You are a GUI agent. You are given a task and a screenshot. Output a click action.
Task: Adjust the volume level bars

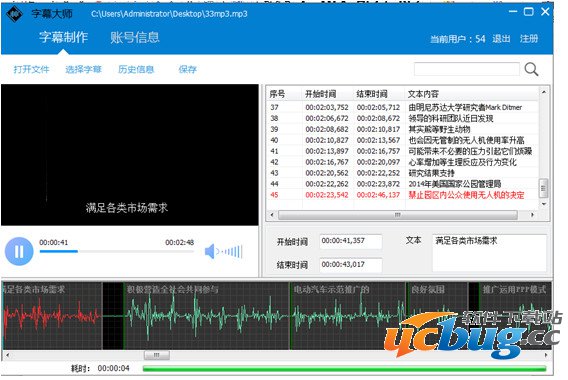click(230, 251)
